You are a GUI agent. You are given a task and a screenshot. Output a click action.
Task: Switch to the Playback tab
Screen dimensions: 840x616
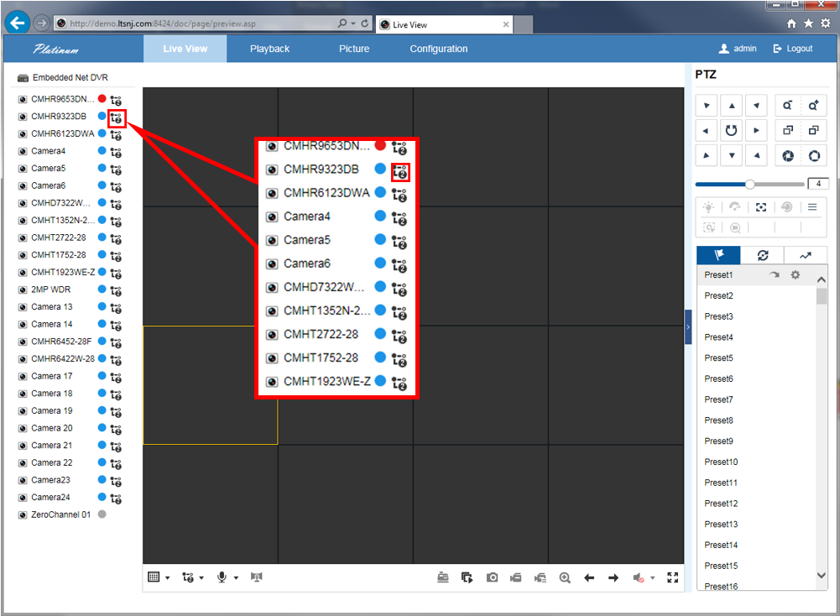[269, 49]
